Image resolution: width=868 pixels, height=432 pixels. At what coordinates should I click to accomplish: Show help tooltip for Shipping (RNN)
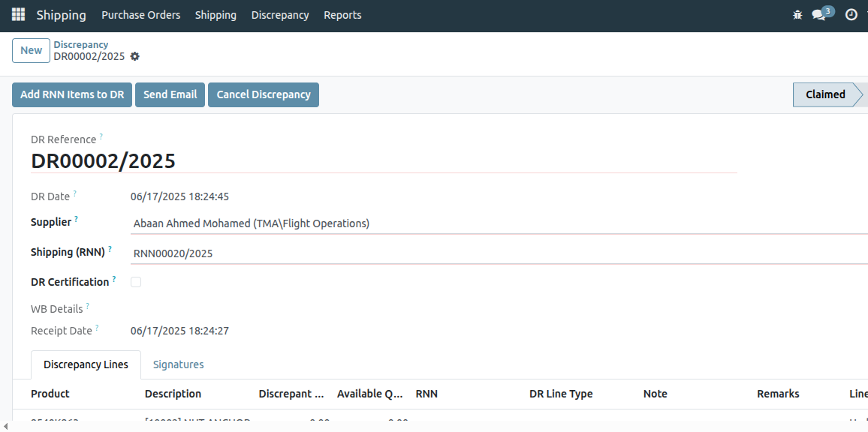pos(110,249)
